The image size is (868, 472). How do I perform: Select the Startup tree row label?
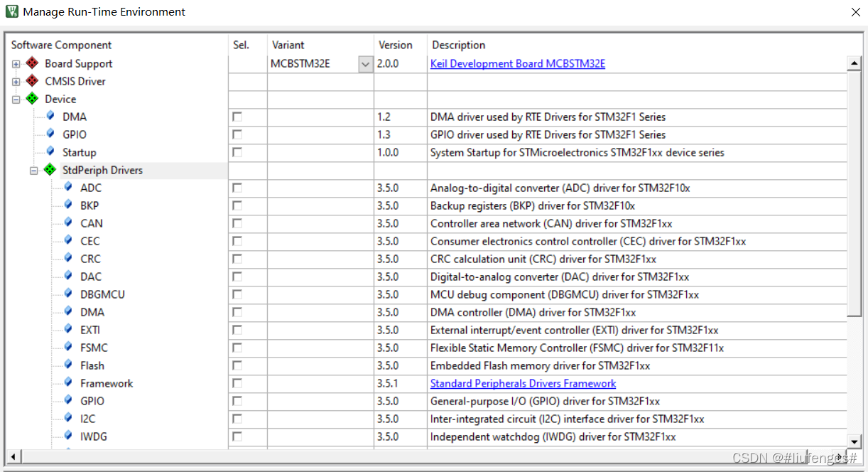pos(79,152)
